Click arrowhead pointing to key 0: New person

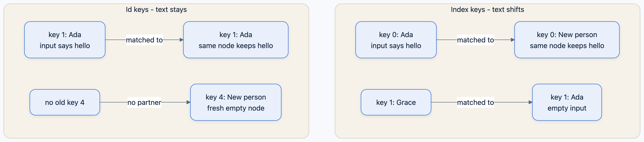tap(513, 40)
